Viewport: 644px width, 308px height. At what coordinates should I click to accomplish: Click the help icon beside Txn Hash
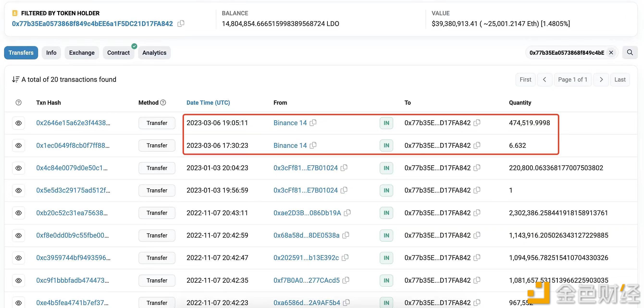pos(19,103)
